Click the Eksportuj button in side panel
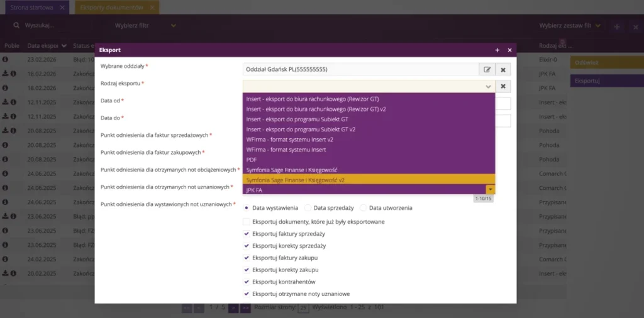This screenshot has height=318, width=644. point(607,80)
